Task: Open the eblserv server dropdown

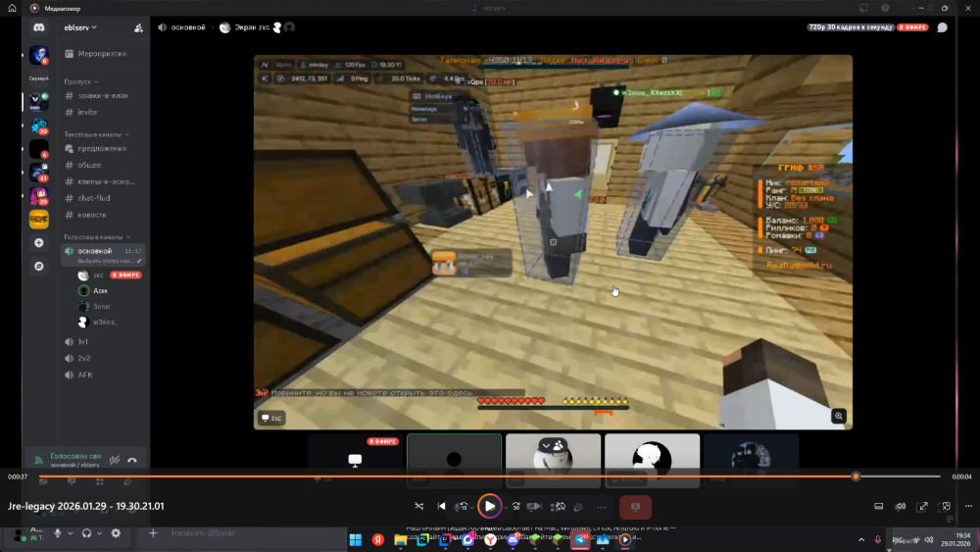Action: point(80,27)
